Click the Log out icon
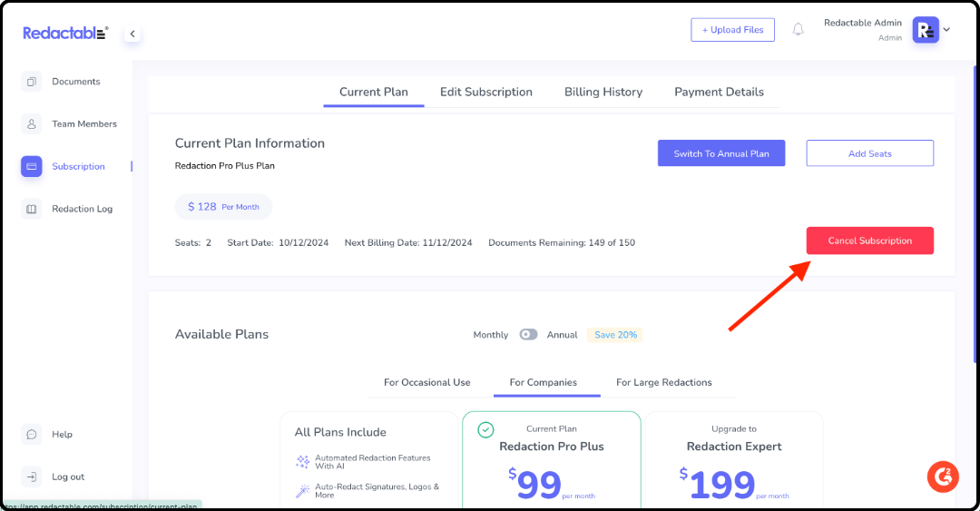This screenshot has width=980, height=511. [x=31, y=477]
